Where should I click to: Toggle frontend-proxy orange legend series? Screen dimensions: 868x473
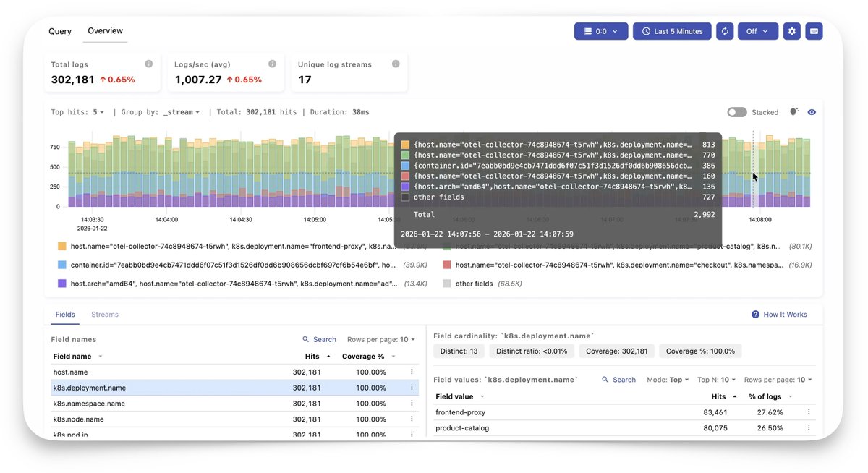point(62,247)
